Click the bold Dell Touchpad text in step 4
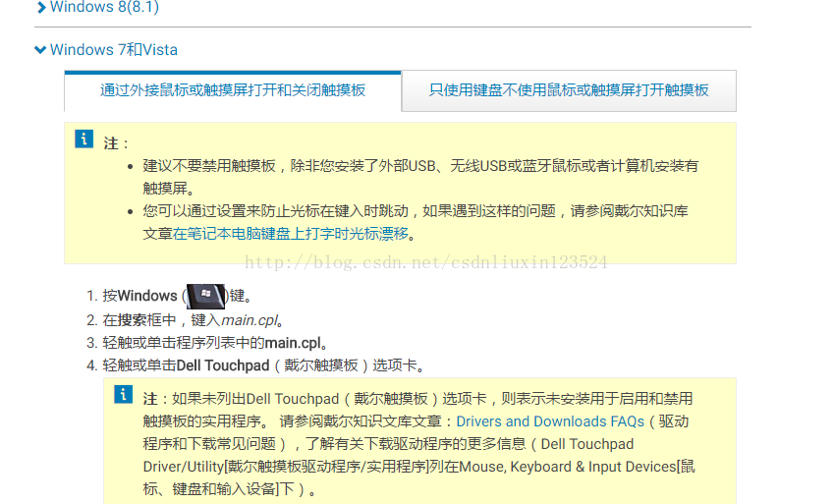The width and height of the screenshot is (833, 504). point(223,365)
